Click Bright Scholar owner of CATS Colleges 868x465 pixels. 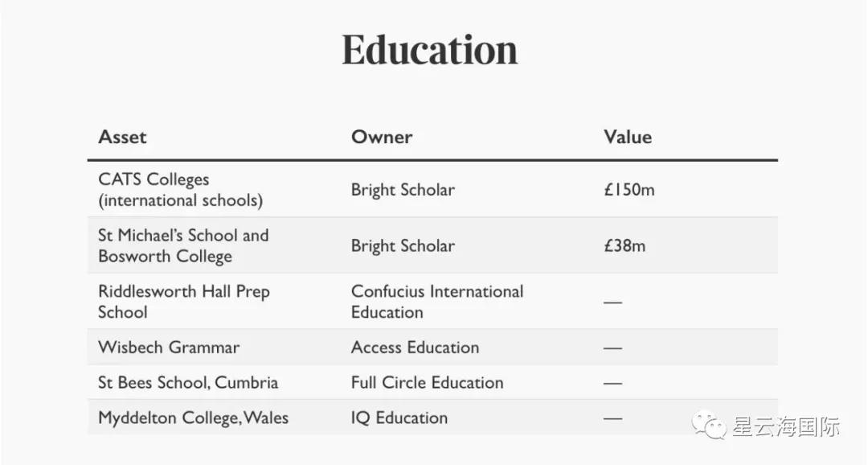(403, 190)
